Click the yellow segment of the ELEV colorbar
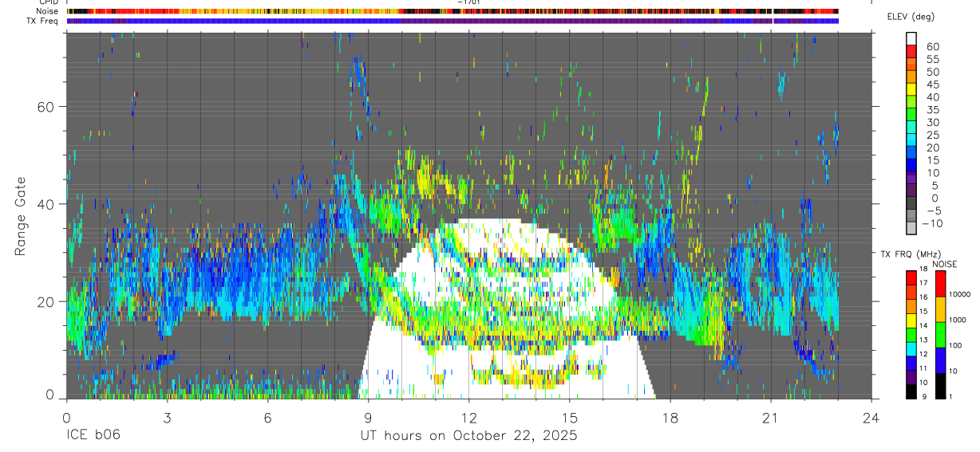 pos(911,88)
